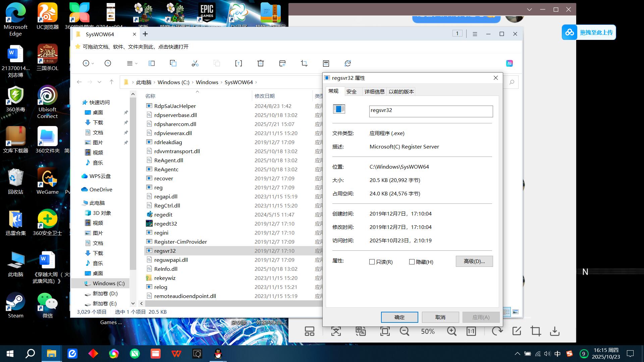Confirm with the 确定 button
Screen dimensions: 644x362
click(x=399, y=317)
